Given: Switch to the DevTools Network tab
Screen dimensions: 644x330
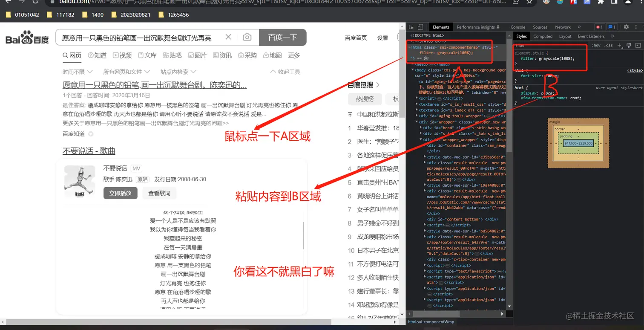Looking at the screenshot, I should click(563, 27).
